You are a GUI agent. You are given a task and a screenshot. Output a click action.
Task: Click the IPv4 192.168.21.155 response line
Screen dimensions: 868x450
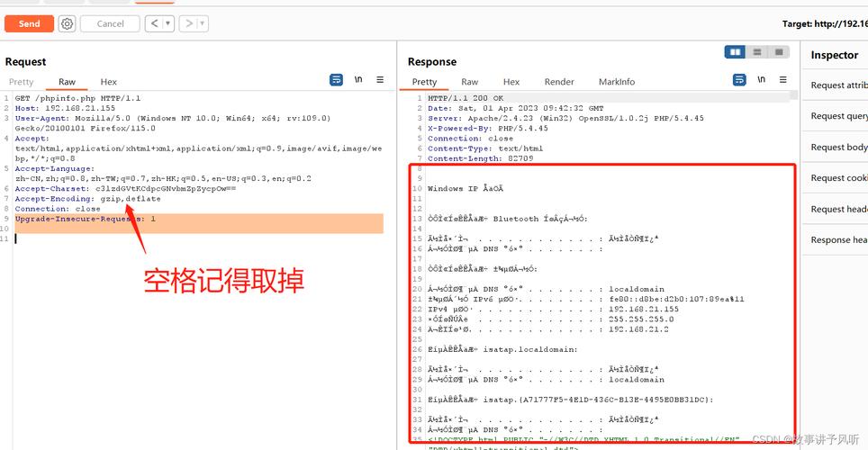click(553, 310)
